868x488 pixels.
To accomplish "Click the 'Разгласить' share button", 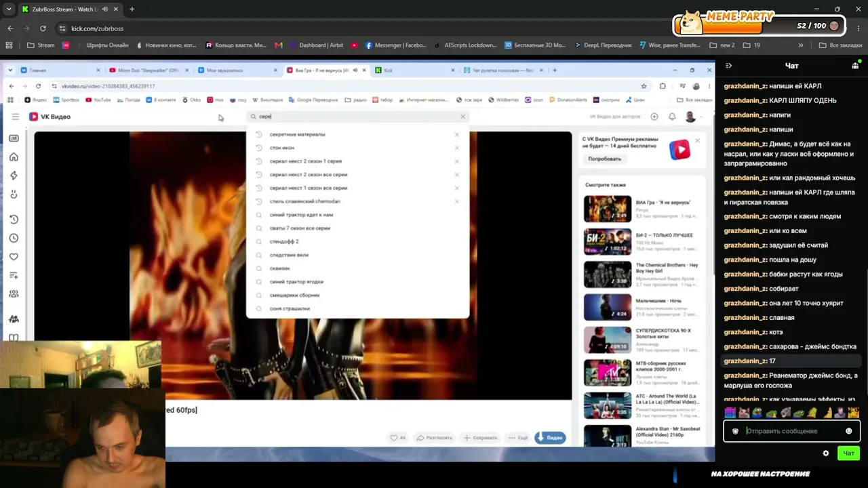I will pos(435,438).
